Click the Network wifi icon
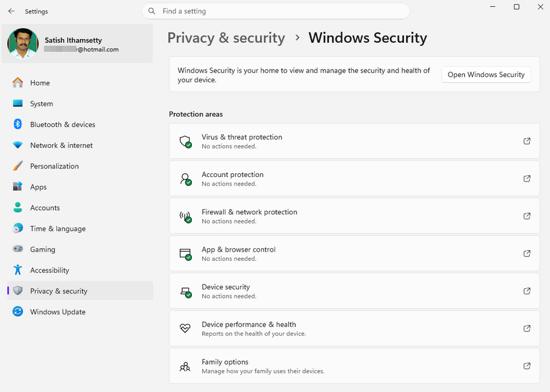Viewport: 550px width, 392px height. click(x=18, y=145)
